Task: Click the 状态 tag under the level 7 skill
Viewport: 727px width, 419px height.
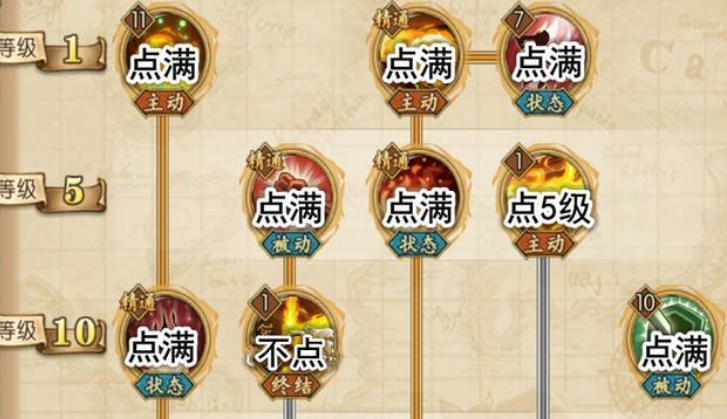Action: [x=546, y=102]
